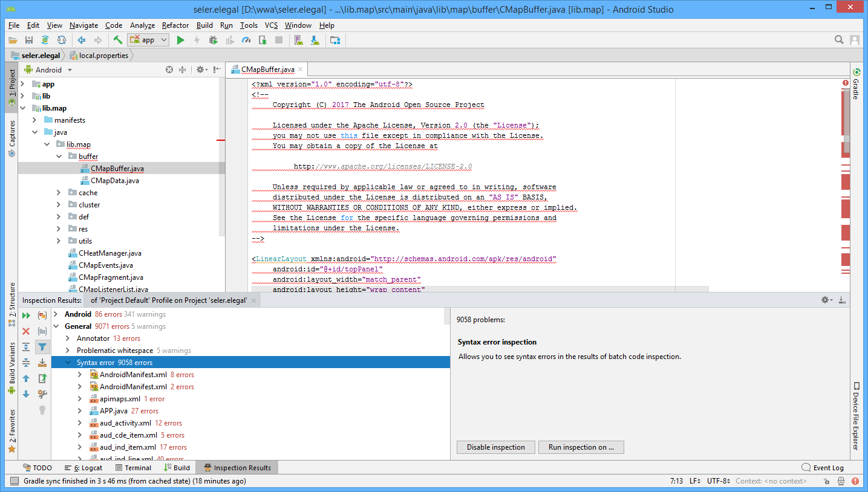Open the Project Structure icon
868x492 pixels.
334,40
